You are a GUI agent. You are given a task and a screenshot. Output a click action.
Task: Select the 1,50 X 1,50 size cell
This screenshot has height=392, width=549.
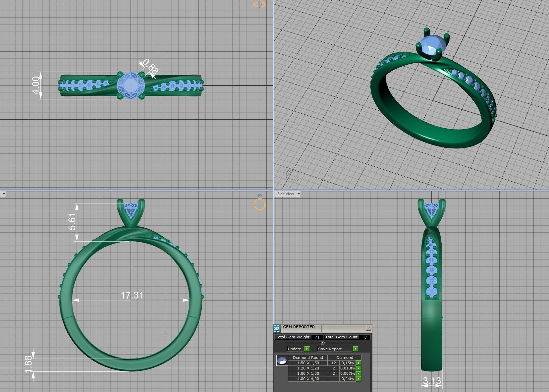click(308, 363)
